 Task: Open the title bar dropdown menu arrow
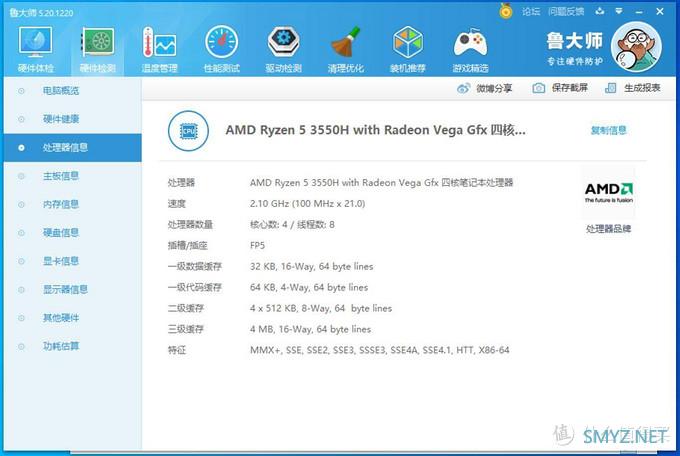coord(619,11)
